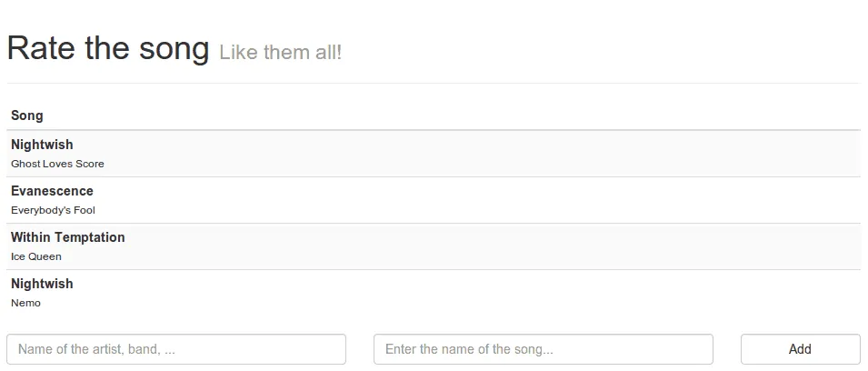Select the Evanescence table row
Image resolution: width=868 pixels, height=371 pixels.
[x=454, y=200]
